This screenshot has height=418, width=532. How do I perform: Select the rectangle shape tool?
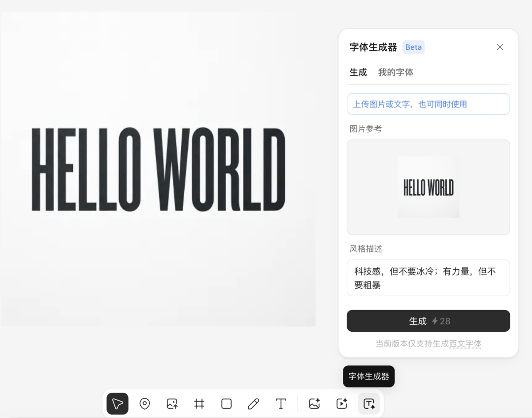(x=226, y=404)
